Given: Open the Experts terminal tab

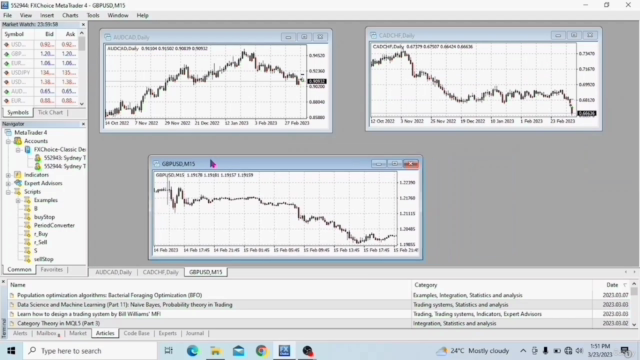Looking at the screenshot, I should pyautogui.click(x=167, y=333).
